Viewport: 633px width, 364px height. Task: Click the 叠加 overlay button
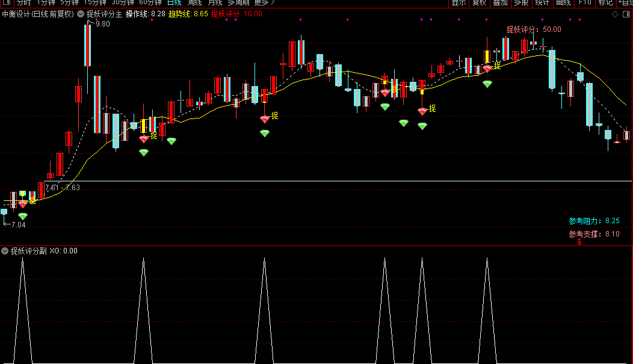501,3
